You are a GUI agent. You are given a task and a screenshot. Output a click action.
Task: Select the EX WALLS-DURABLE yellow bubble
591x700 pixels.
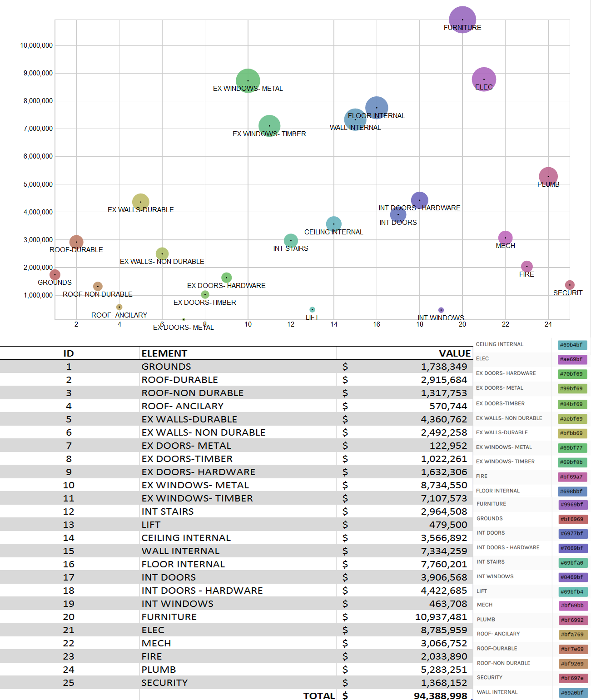140,202
